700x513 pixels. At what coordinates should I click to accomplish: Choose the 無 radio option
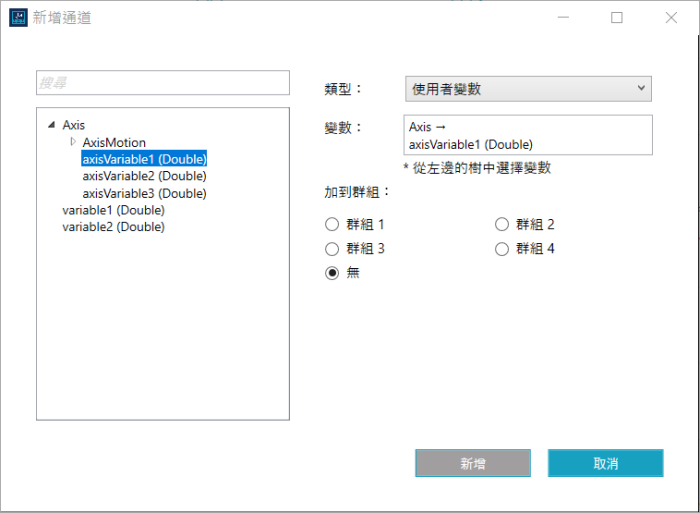pyautogui.click(x=333, y=273)
